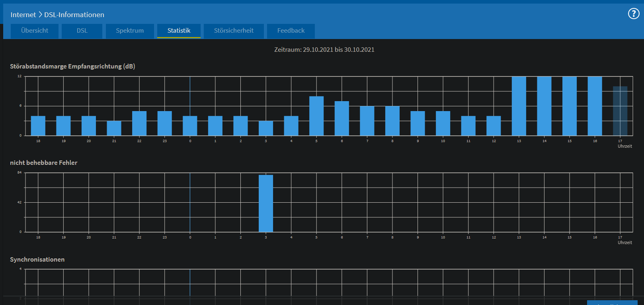Click the Synchronisationen heading

tap(37, 260)
